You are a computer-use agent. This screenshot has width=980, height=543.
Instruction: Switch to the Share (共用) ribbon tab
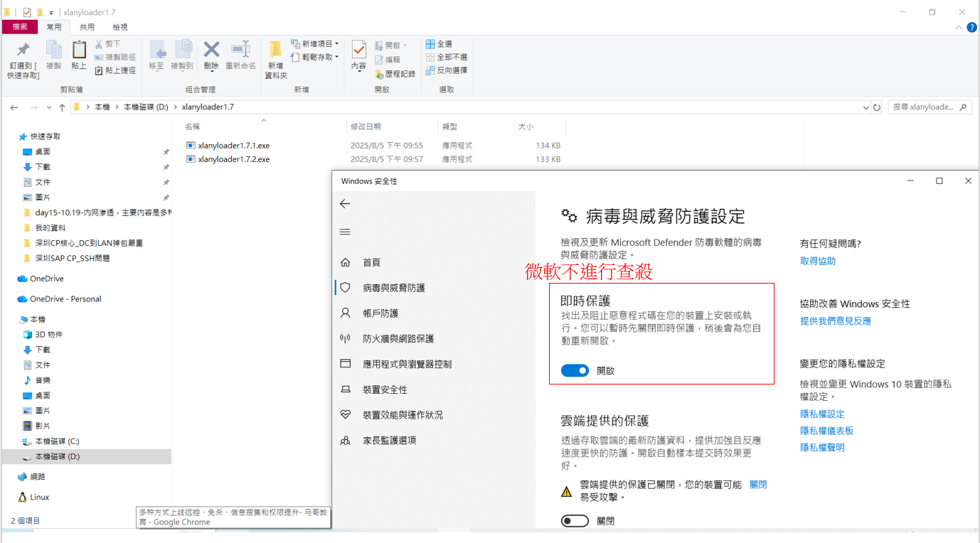point(87,27)
